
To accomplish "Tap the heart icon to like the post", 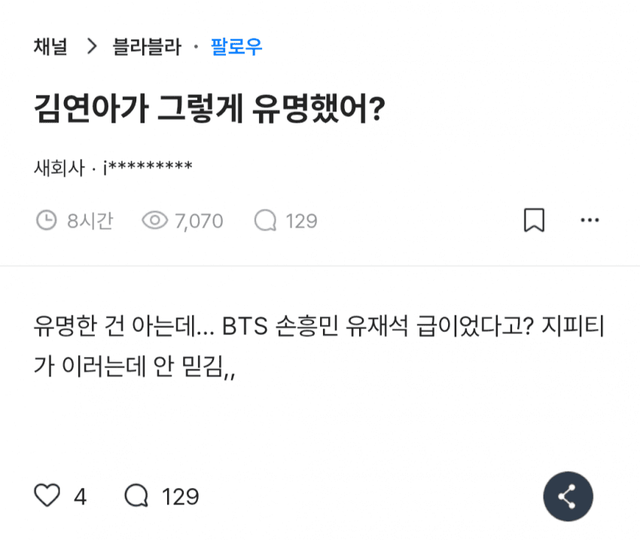I will [x=47, y=496].
